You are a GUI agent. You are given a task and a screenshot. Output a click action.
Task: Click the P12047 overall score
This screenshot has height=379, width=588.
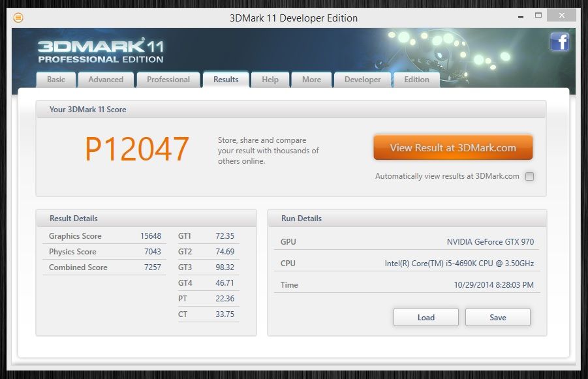tap(137, 149)
